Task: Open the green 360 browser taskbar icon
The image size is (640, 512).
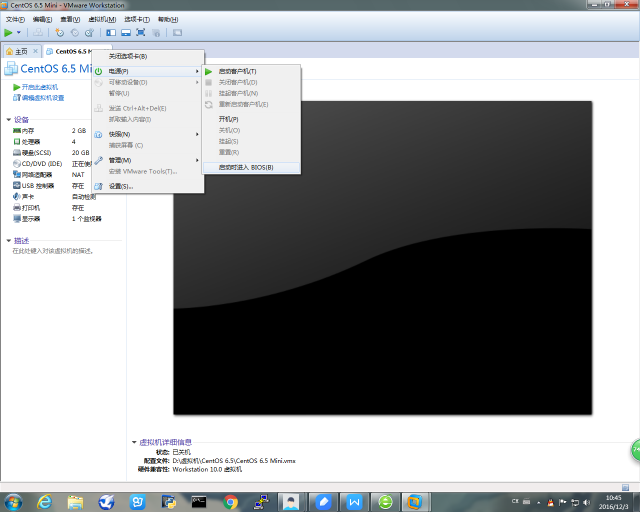Action: (x=385, y=502)
